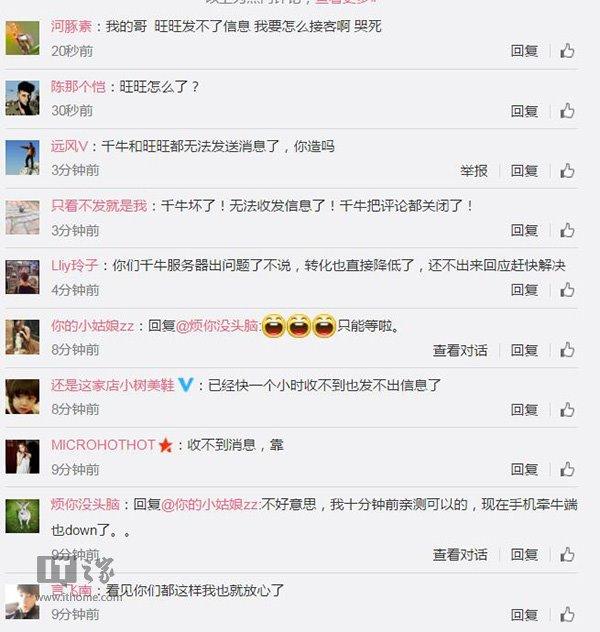Open profile of username 远风V
Viewport: 600px width, 632px height.
pyautogui.click(x=69, y=146)
